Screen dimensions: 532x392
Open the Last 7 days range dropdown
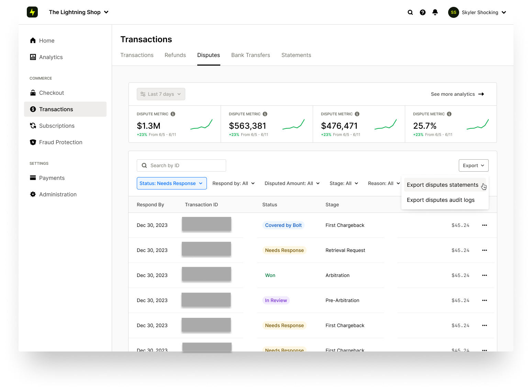tap(161, 94)
